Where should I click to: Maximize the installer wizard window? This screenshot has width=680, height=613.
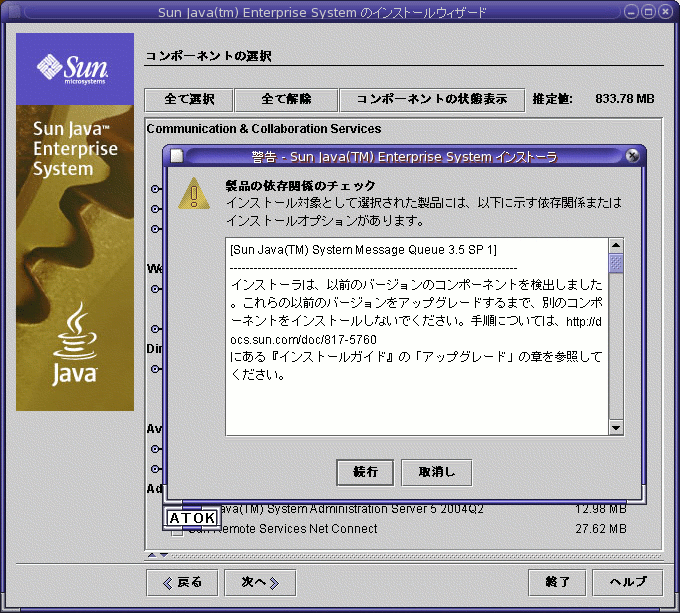click(x=648, y=12)
